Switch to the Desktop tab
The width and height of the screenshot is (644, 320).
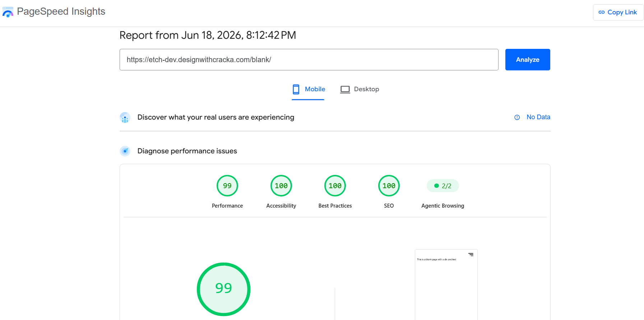click(360, 89)
